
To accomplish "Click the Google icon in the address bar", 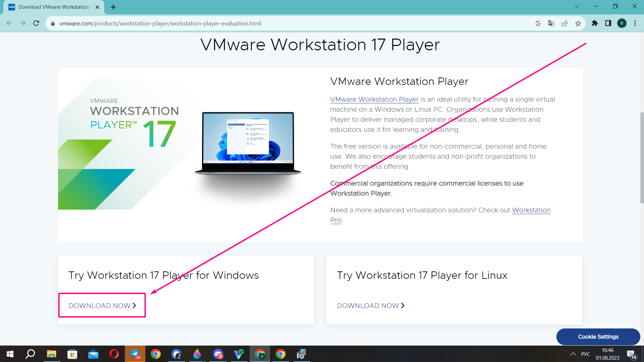I will click(x=538, y=23).
